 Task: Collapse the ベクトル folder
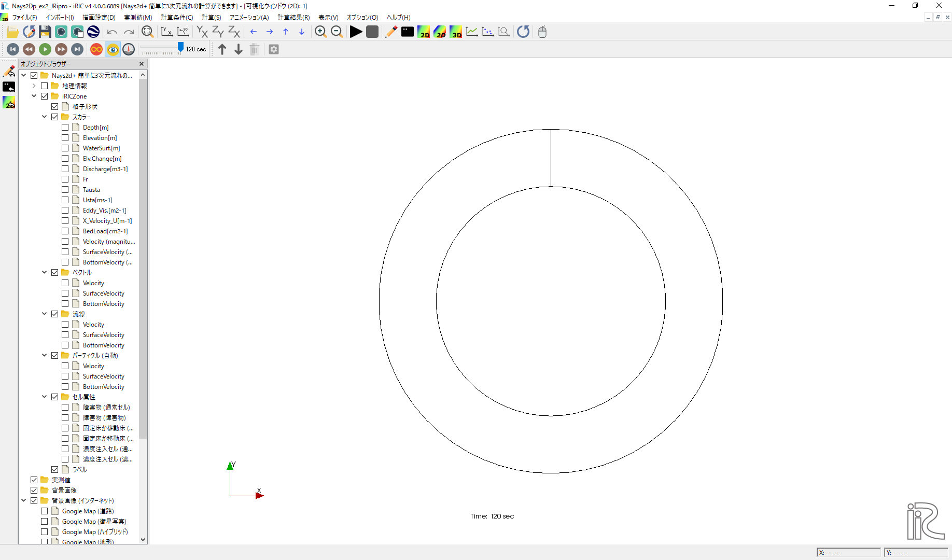[x=45, y=272]
